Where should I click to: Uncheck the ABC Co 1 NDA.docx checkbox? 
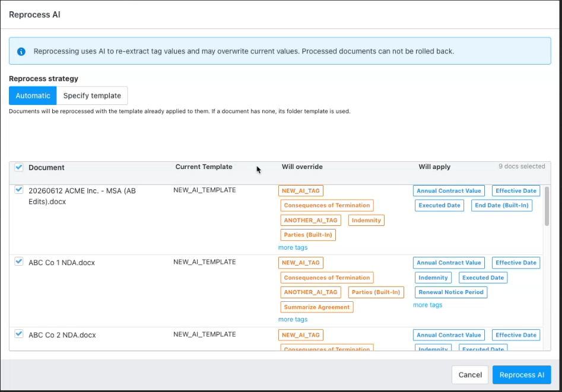(19, 262)
